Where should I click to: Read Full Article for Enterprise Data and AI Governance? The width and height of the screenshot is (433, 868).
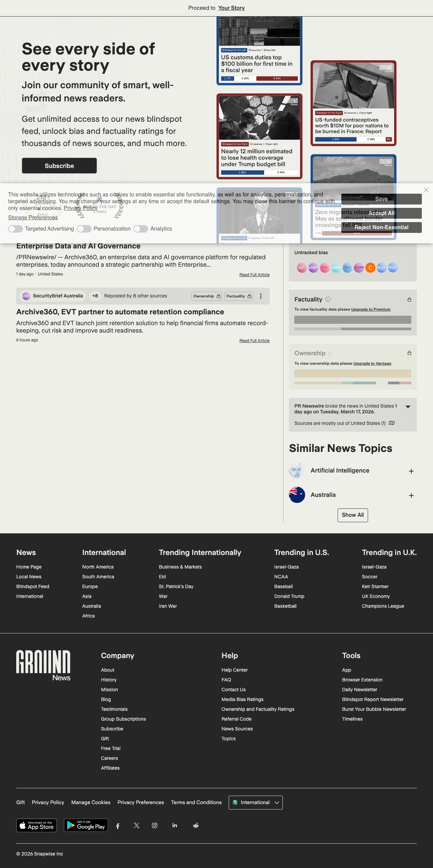coord(254,275)
